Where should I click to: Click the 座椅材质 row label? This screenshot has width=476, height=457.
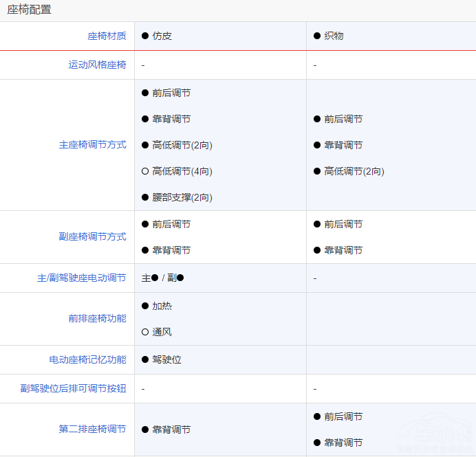[107, 36]
